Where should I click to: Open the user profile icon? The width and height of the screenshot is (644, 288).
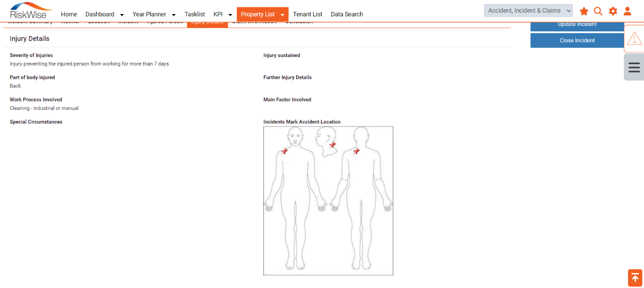point(628,11)
